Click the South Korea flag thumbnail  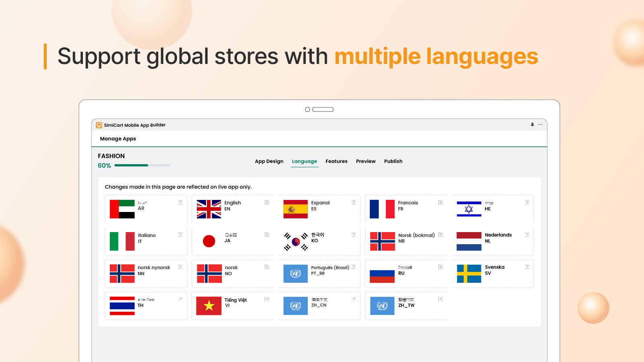coord(296,241)
